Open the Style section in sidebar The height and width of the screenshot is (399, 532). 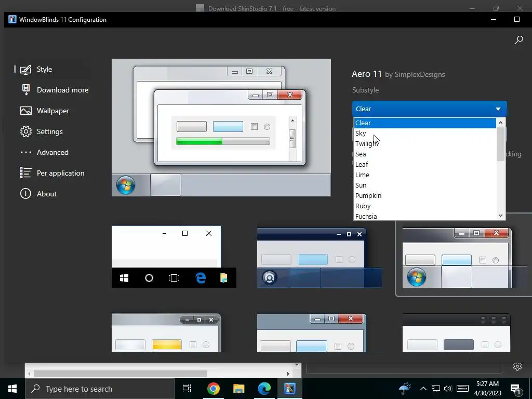(44, 69)
